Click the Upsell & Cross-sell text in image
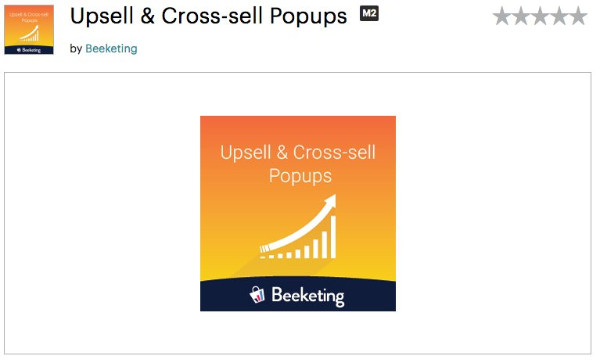 (x=298, y=152)
